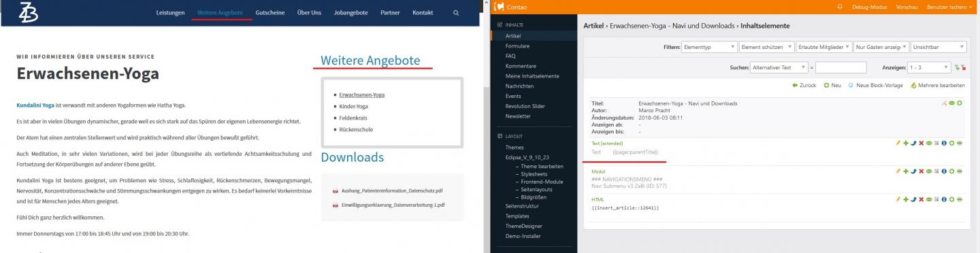Open the Elementtyp filter dropdown
The image size is (980, 253).
coord(710,47)
